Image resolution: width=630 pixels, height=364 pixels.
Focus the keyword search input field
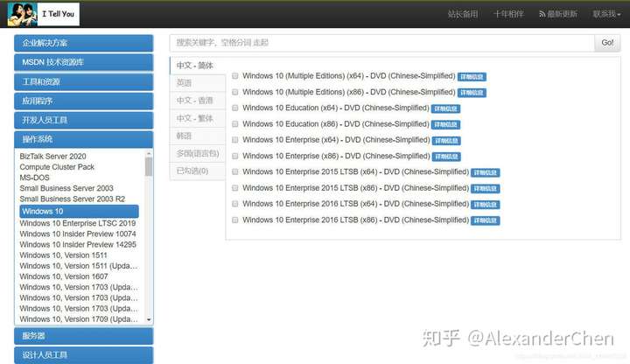381,43
